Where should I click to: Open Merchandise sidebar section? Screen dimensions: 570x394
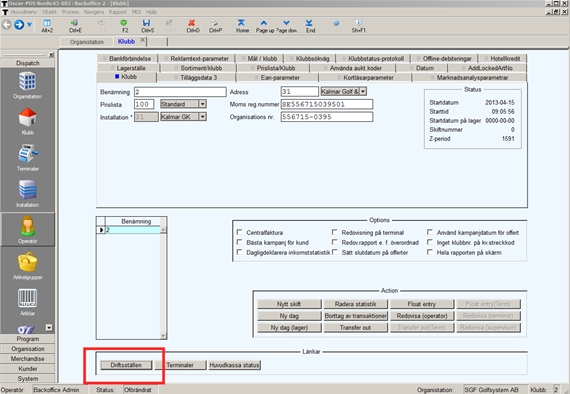pos(28,359)
